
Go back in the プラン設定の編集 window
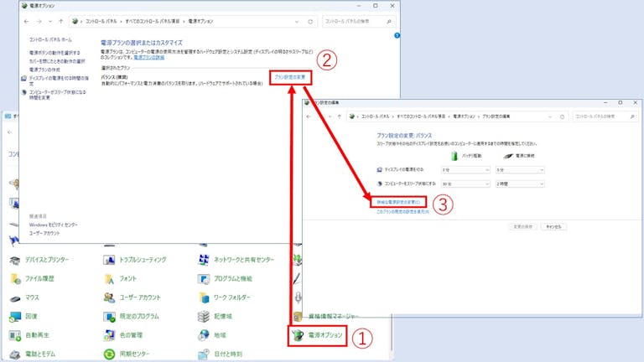309,116
